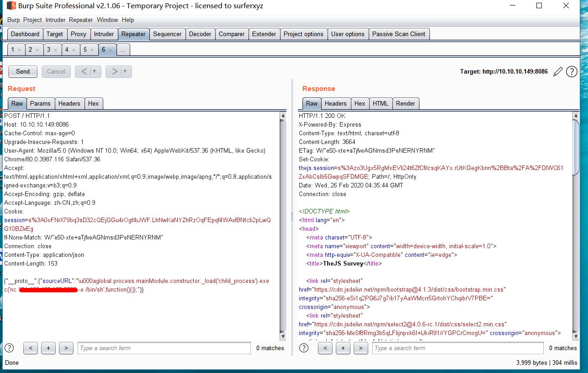This screenshot has width=588, height=373.
Task: Focus the response search term field
Action: (459, 348)
